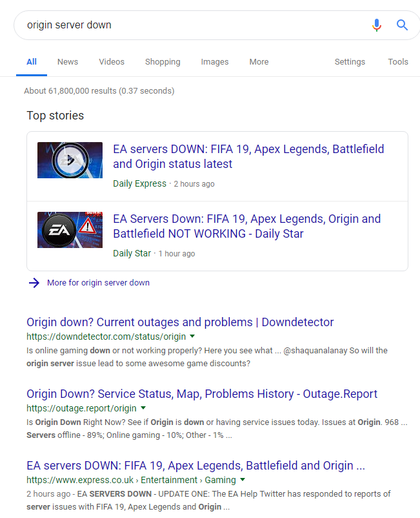Viewport: 420px width, 518px height.
Task: Click More for origin server down link
Action: point(98,283)
